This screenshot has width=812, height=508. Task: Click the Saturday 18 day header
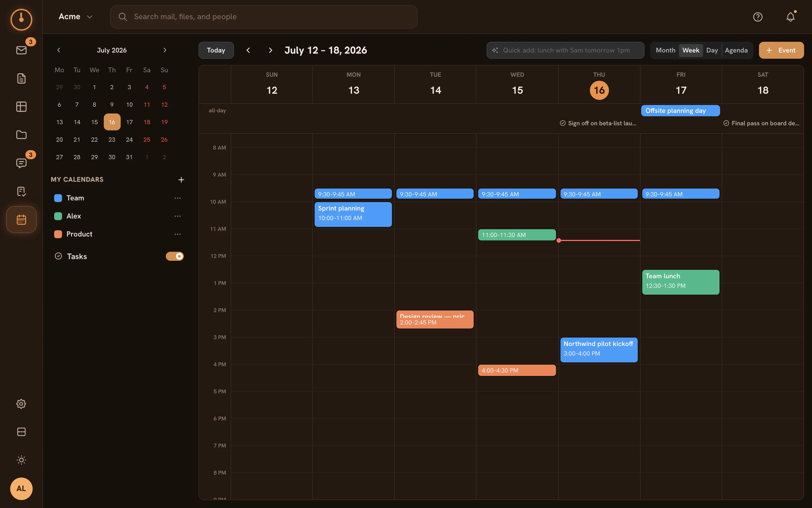(763, 84)
